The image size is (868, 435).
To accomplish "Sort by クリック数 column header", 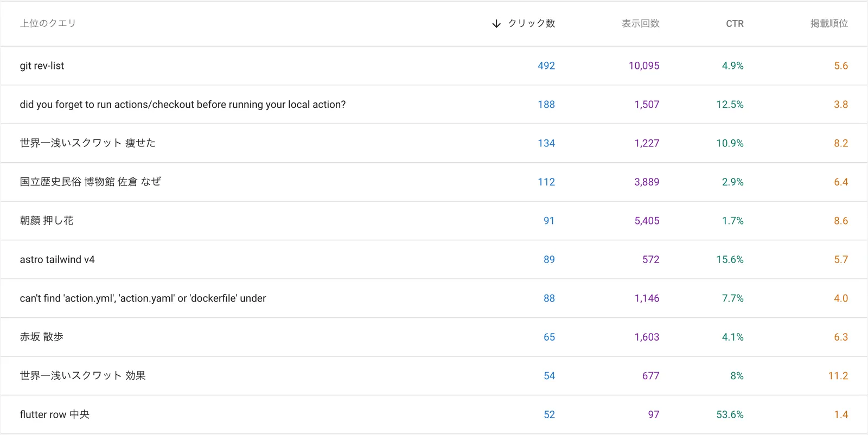I will (531, 23).
